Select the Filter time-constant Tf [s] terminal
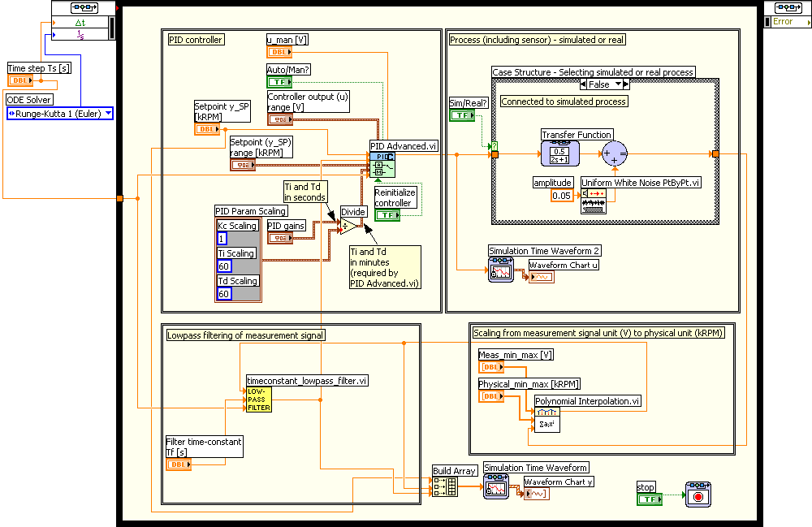This screenshot has width=812, height=527. [179, 464]
